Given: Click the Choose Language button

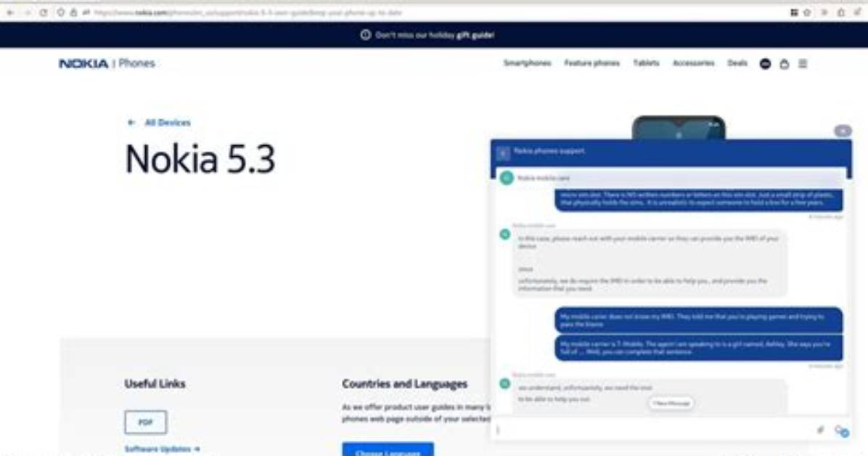Looking at the screenshot, I should point(388,449).
